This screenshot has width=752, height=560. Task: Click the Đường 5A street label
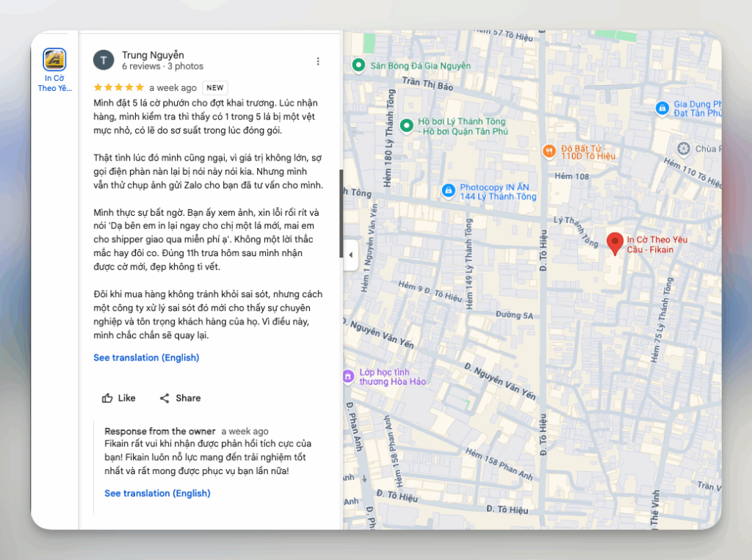point(514,315)
